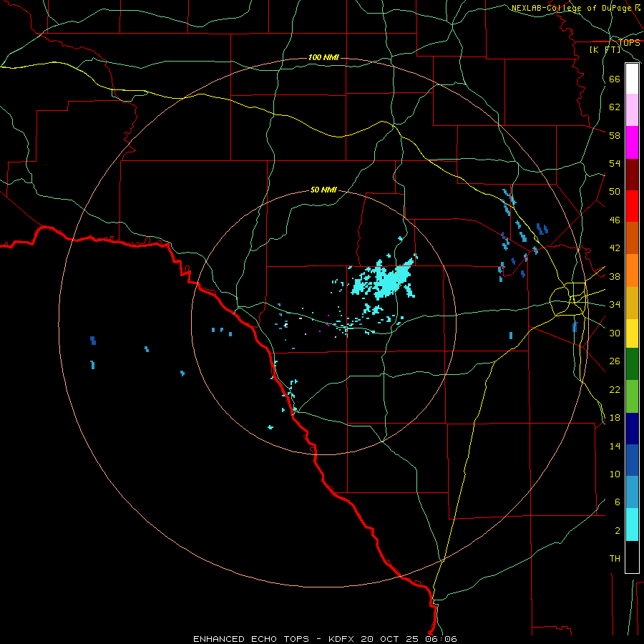Click the cyan legend swatch
644x644 pixels.
point(632,525)
